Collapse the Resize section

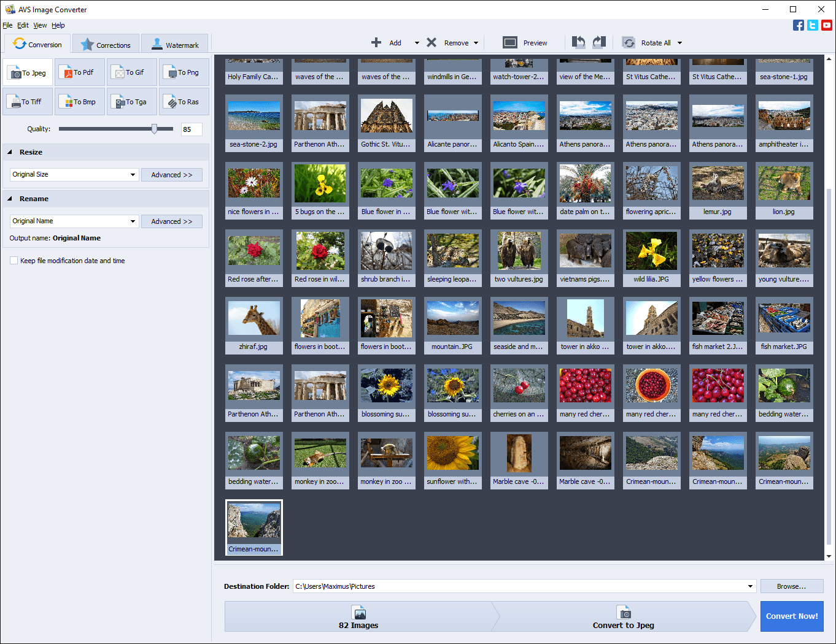coord(10,152)
